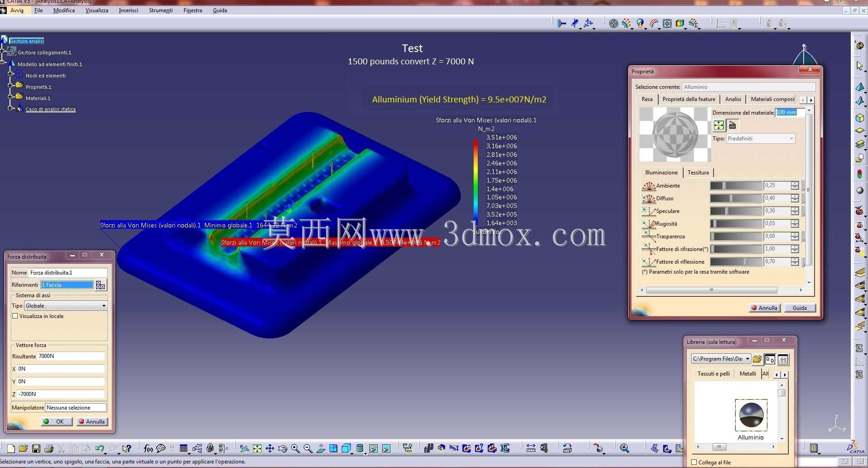Click the Manipolatore selection field
This screenshot has height=468, width=868.
(x=76, y=408)
